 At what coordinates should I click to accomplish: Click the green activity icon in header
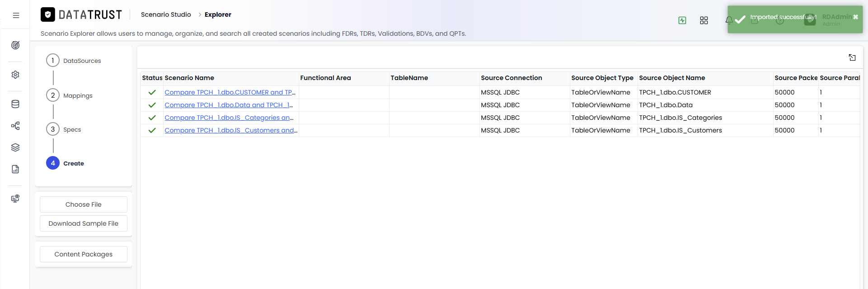click(x=682, y=20)
